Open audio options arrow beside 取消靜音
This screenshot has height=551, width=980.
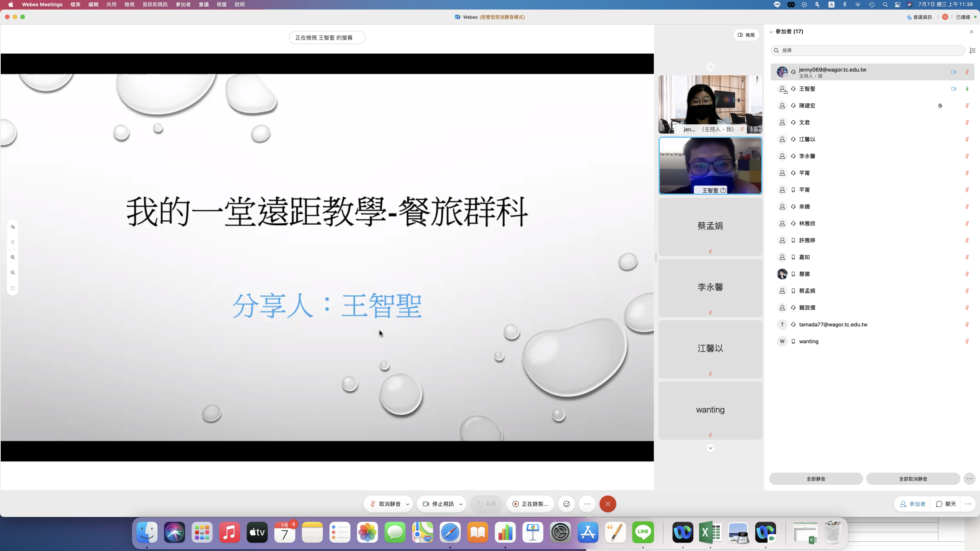click(408, 504)
